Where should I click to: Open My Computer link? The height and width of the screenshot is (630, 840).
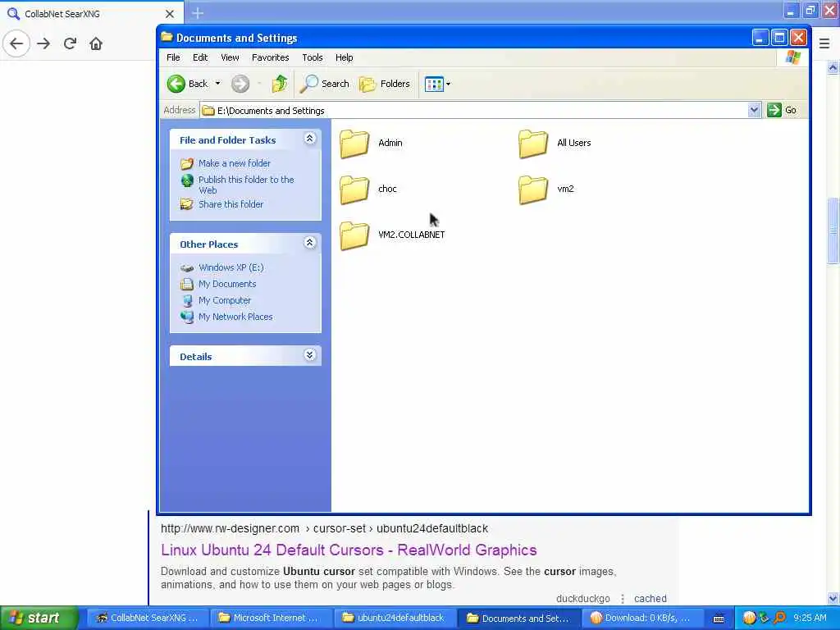225,300
